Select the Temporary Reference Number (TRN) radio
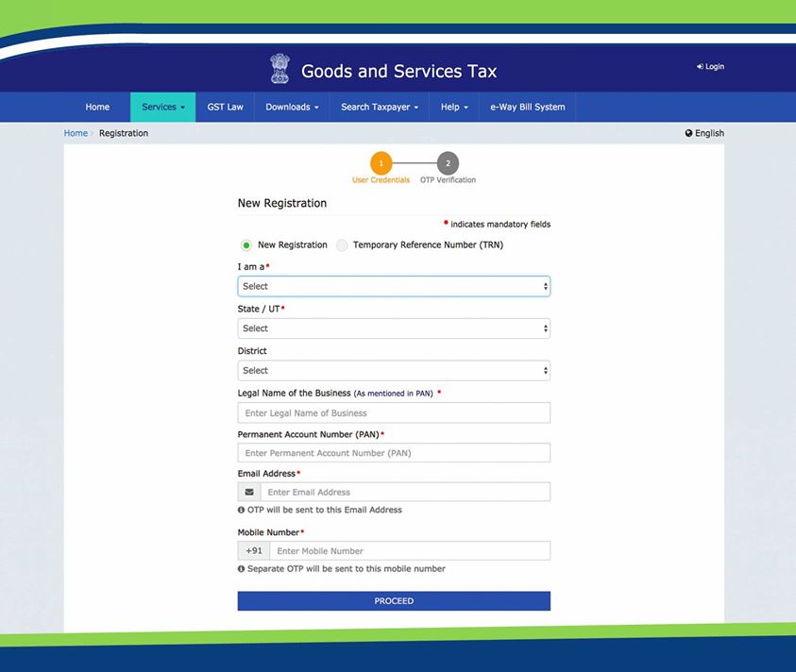The image size is (796, 672). click(342, 245)
